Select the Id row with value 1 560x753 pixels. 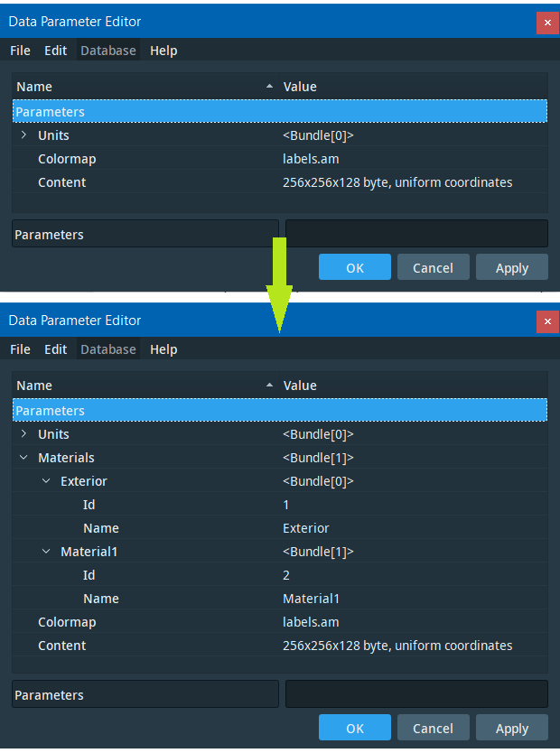click(x=89, y=505)
